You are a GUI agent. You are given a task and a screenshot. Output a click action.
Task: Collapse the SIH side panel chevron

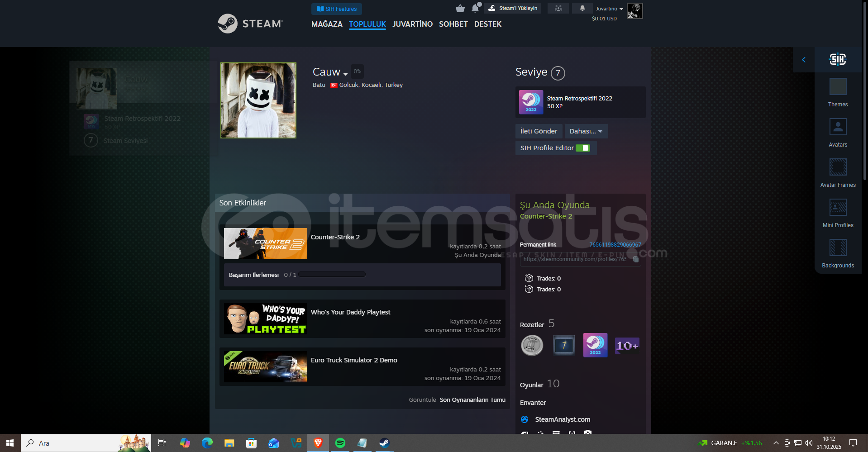click(x=804, y=60)
